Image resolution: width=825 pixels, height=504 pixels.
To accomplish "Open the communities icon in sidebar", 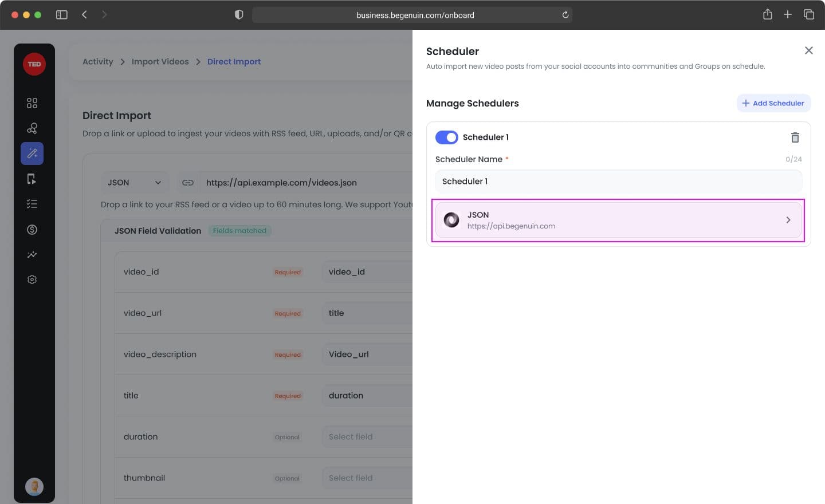I will pyautogui.click(x=32, y=128).
